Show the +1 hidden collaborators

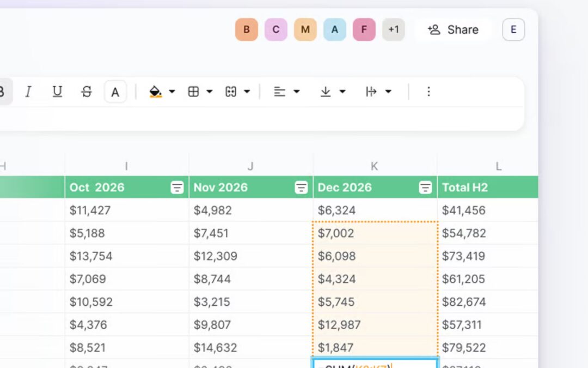pyautogui.click(x=394, y=29)
